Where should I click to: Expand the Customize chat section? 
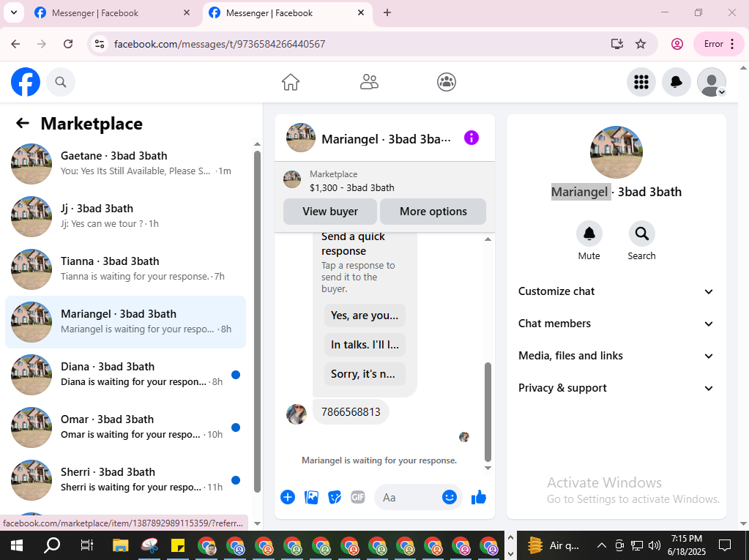click(616, 291)
